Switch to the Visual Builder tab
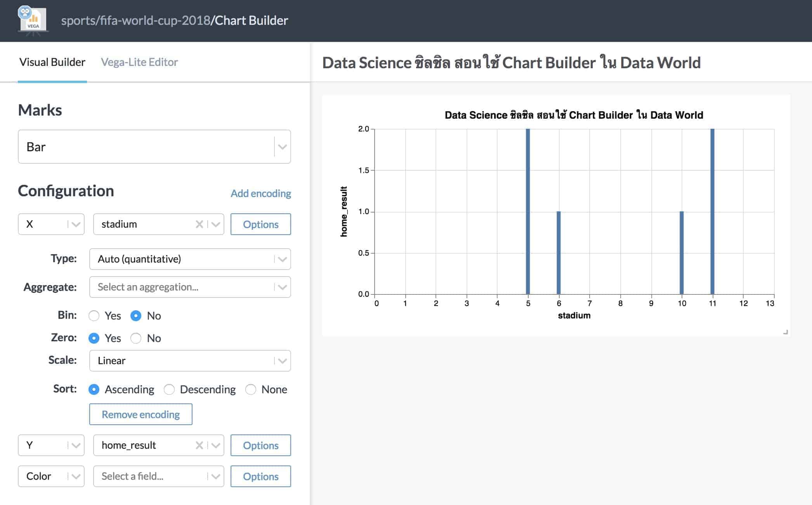 pos(52,62)
